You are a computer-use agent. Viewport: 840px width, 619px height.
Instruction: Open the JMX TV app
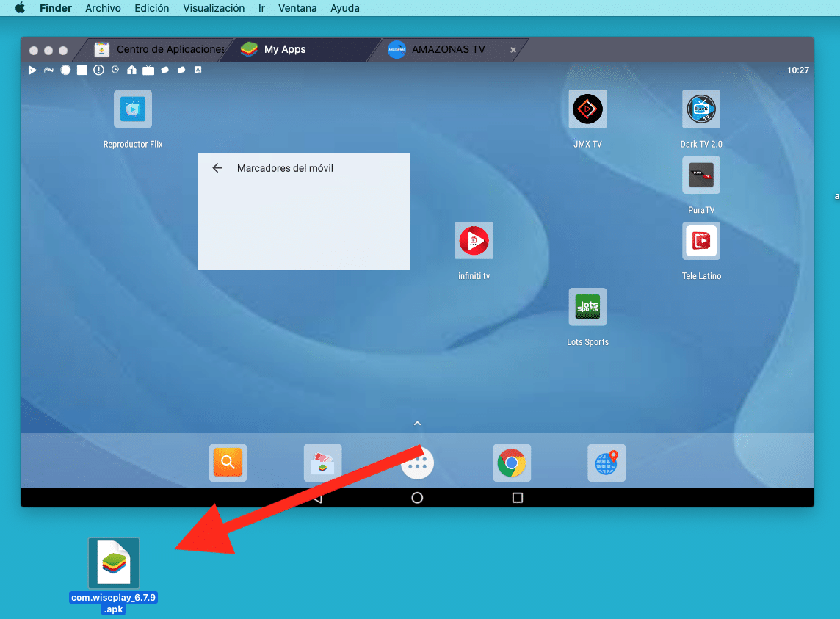click(587, 108)
